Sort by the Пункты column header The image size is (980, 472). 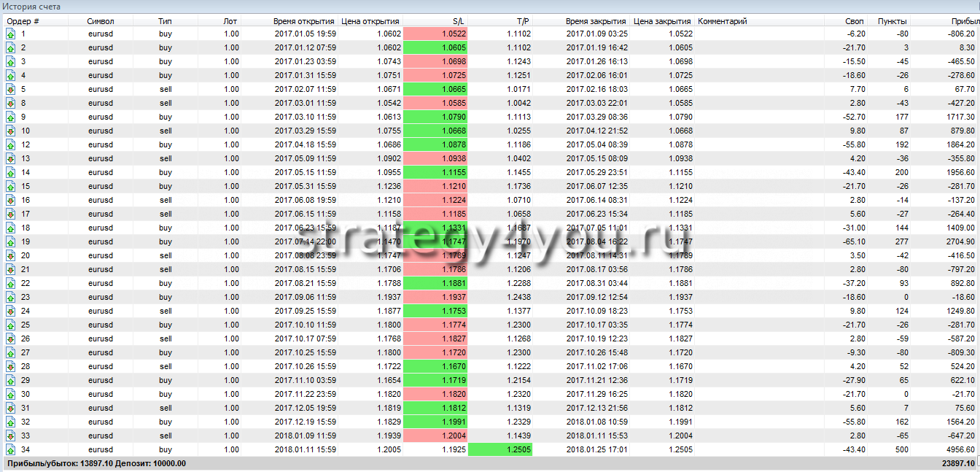(x=892, y=21)
